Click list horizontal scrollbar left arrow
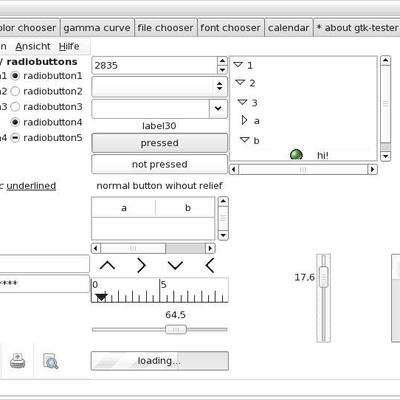This screenshot has width=400, height=400. click(96, 248)
